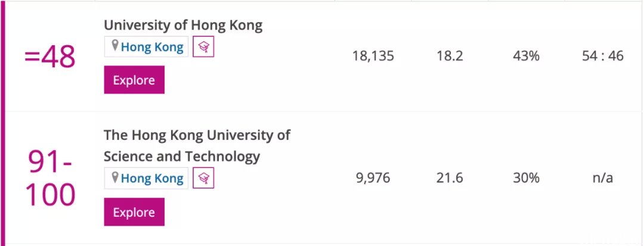
Task: Follow the Hong Kong location link under University of Hong Kong
Action: [152, 47]
